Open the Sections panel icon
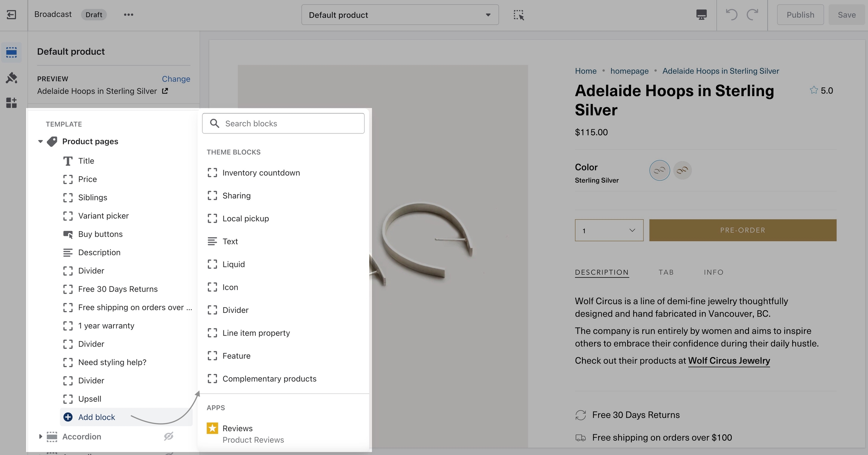The width and height of the screenshot is (868, 455). coord(12,52)
